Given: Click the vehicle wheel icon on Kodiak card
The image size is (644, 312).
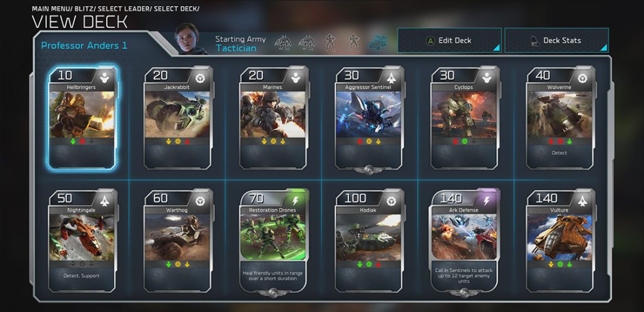Looking at the screenshot, I should tap(391, 200).
